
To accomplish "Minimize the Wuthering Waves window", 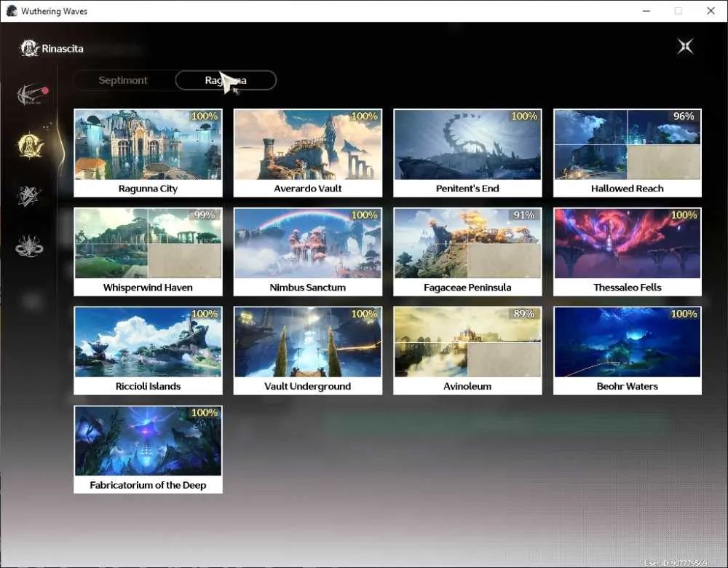I will (x=646, y=11).
